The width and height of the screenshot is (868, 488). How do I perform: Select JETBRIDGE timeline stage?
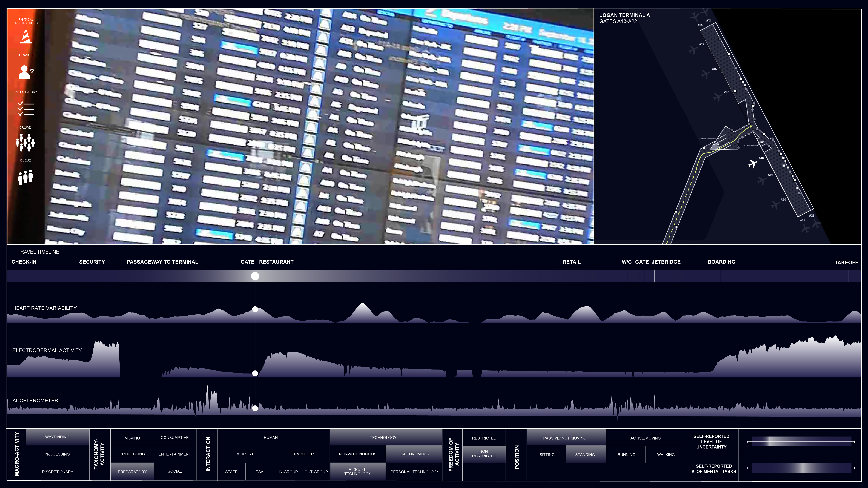(666, 262)
